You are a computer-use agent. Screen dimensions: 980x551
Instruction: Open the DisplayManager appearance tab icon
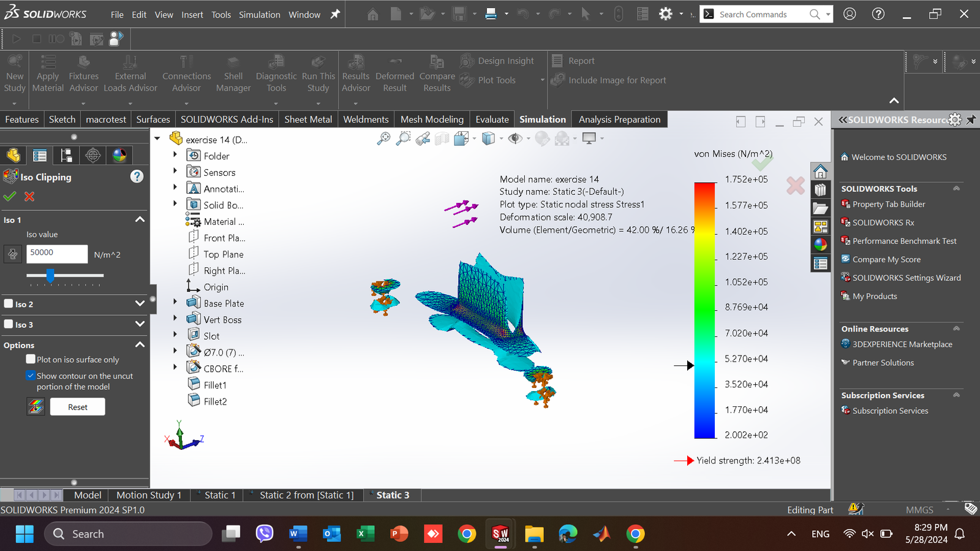(119, 156)
